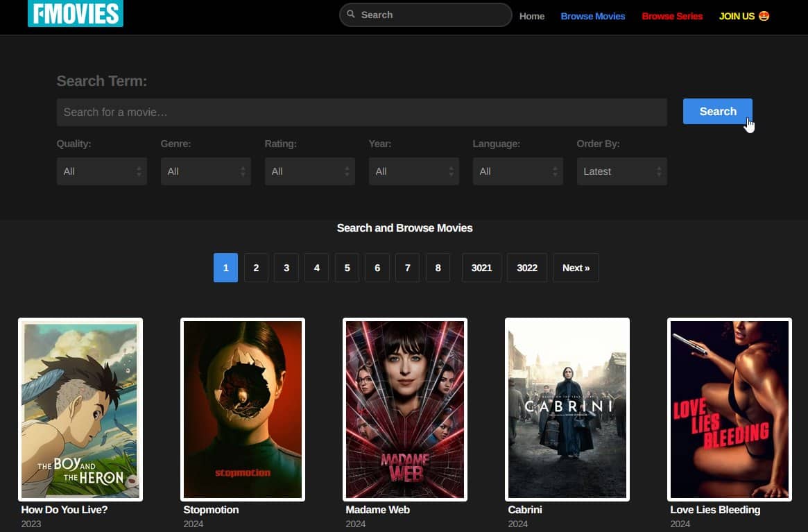Open the Love Lies Bleeding title link
This screenshot has height=532, width=808.
click(715, 510)
